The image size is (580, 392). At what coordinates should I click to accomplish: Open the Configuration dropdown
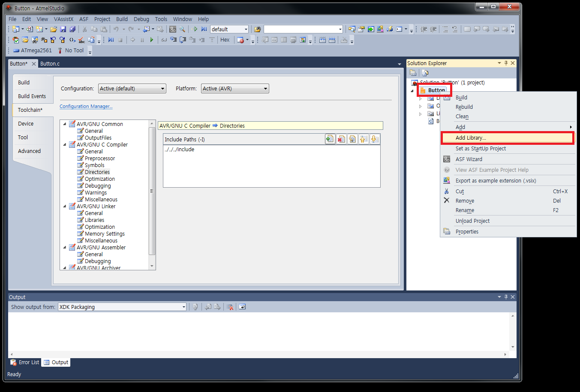point(132,89)
